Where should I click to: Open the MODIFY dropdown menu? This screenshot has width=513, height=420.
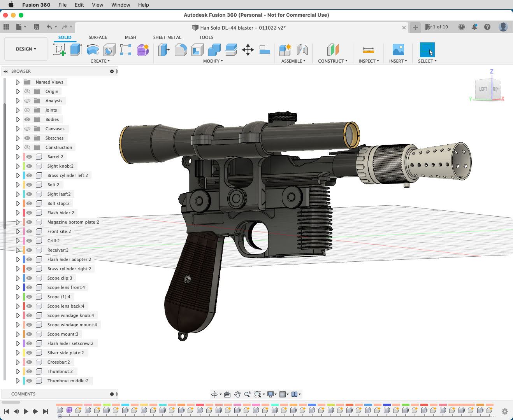pyautogui.click(x=213, y=61)
